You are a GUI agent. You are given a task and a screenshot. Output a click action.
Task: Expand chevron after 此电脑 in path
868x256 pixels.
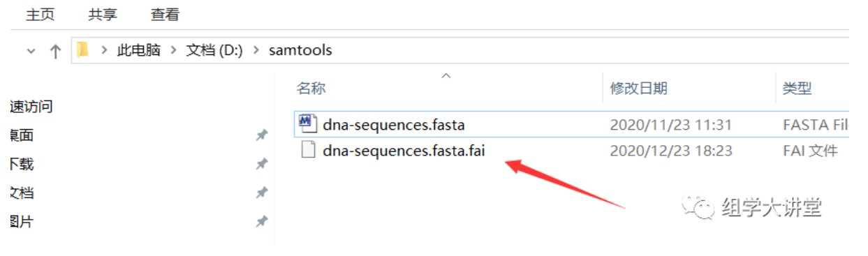tap(172, 50)
